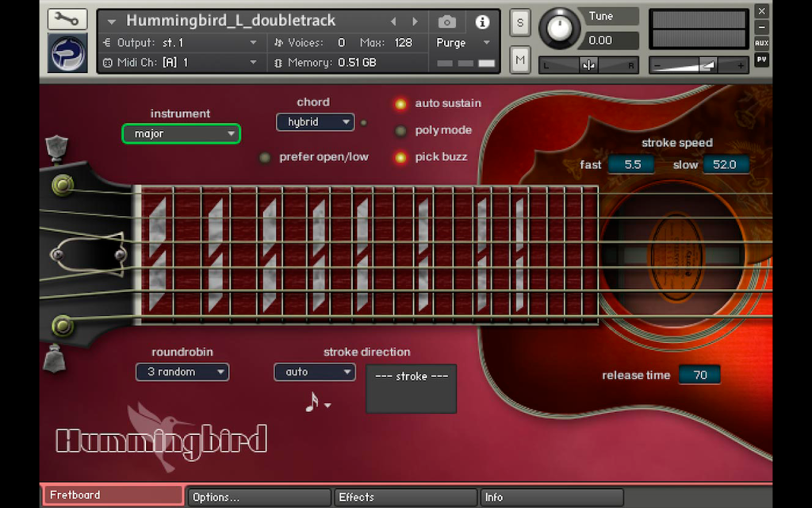Viewport: 812px width, 508px height.
Task: Enable poly mode
Action: pyautogui.click(x=400, y=131)
